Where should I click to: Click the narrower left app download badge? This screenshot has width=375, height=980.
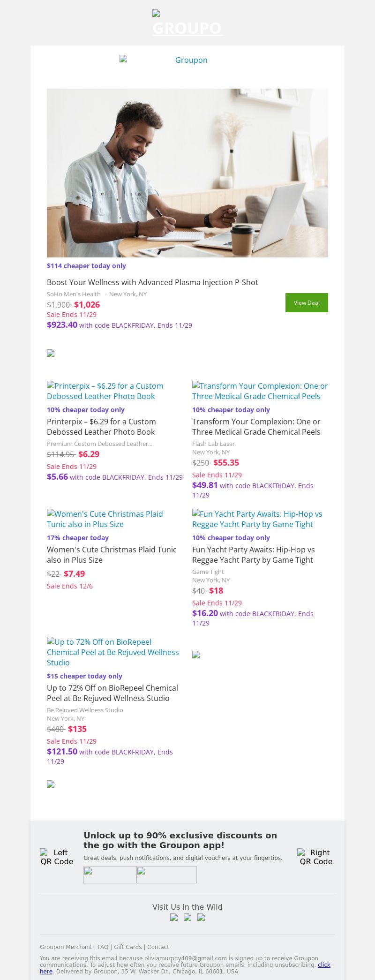pos(110,874)
